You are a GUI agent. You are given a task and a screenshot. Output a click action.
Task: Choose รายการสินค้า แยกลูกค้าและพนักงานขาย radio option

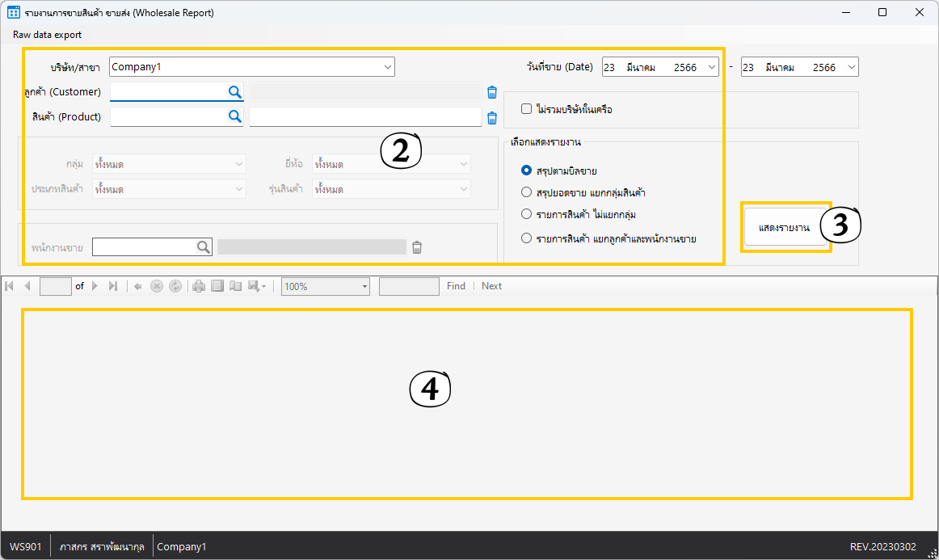(x=527, y=238)
